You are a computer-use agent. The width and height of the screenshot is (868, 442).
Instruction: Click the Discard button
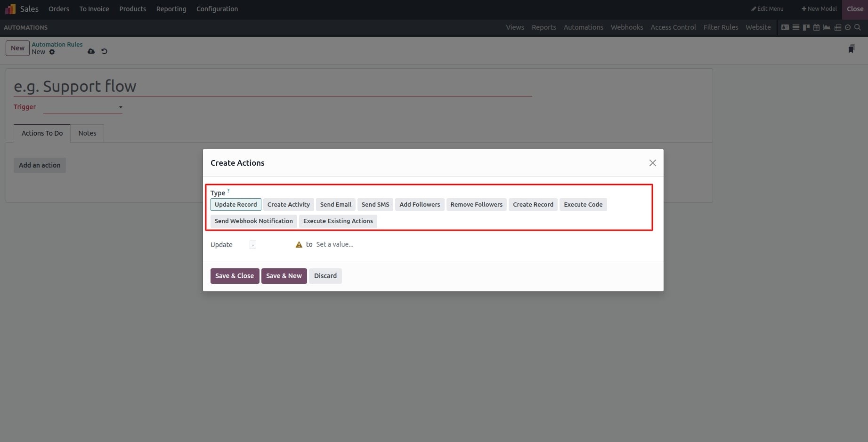coord(325,276)
